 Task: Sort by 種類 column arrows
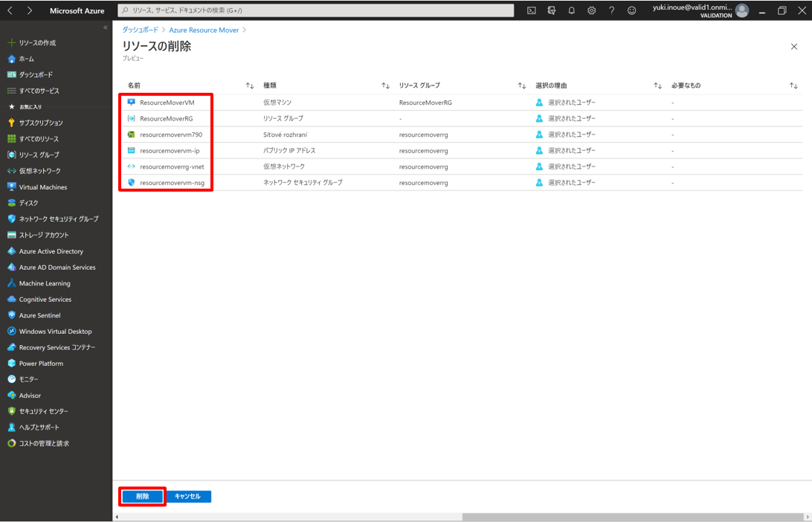pyautogui.click(x=385, y=86)
